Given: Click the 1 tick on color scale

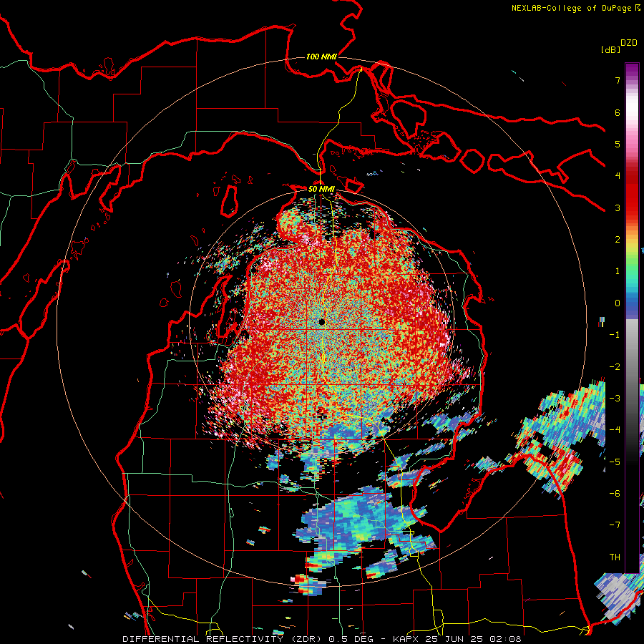Looking at the screenshot, I should coord(618,271).
